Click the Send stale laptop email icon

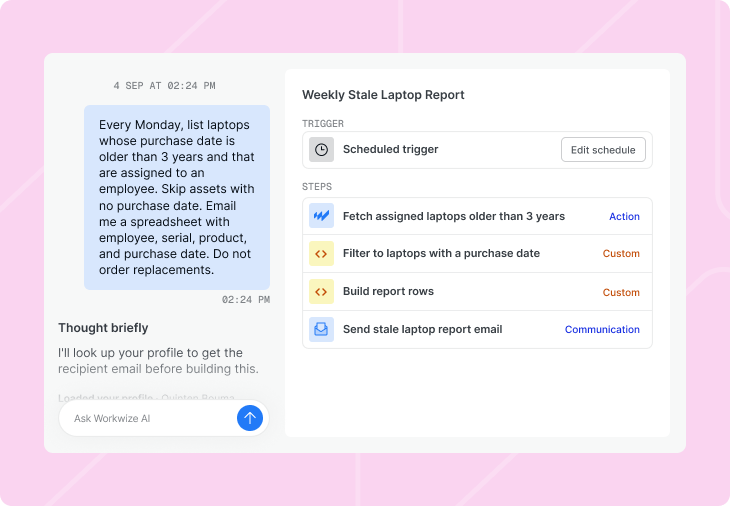coord(321,329)
